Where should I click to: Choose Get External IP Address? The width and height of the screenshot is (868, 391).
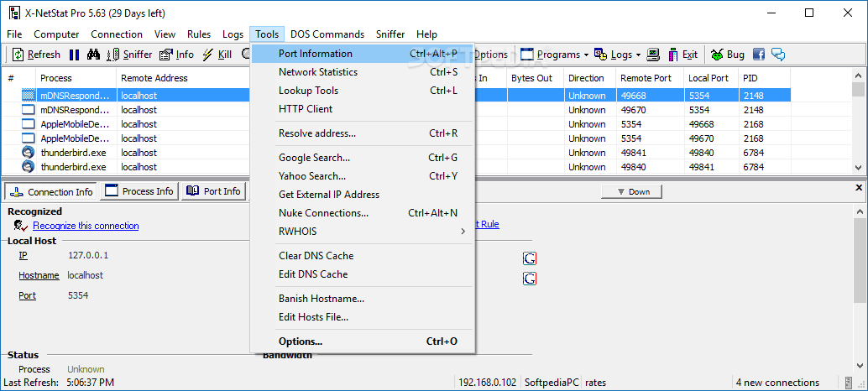coord(362,195)
